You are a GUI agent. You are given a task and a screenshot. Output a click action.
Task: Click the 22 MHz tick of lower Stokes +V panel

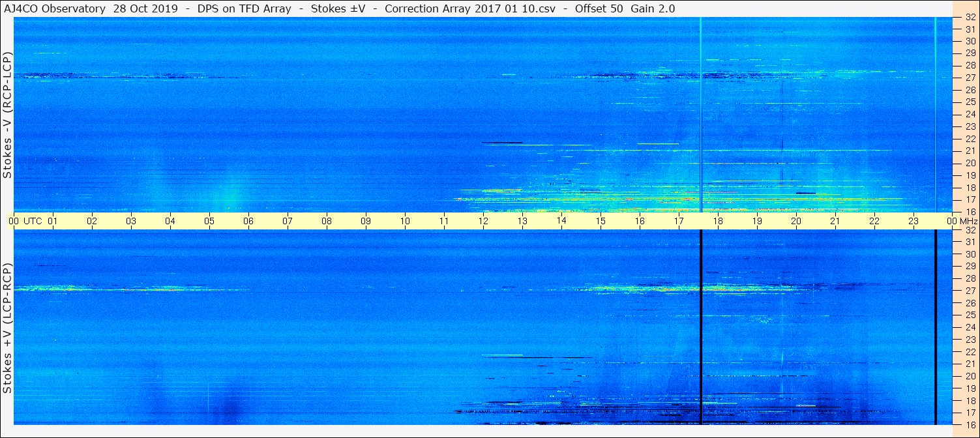click(x=970, y=352)
